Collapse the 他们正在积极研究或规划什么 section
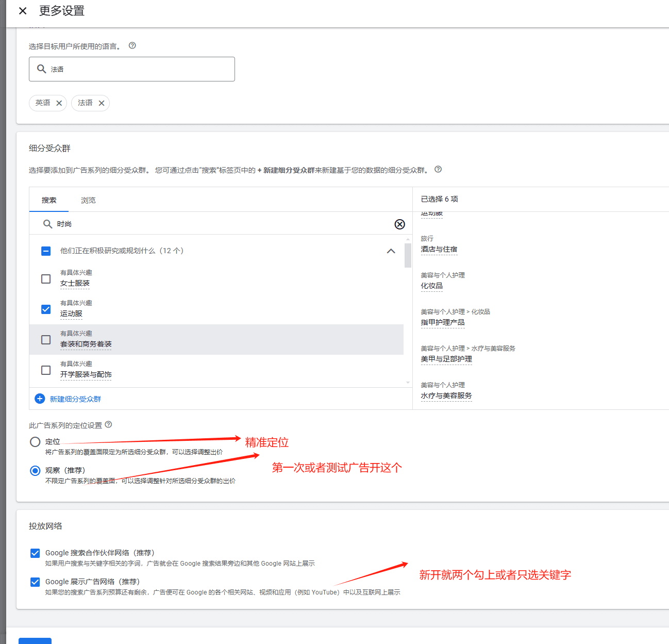669x644 pixels. (391, 251)
